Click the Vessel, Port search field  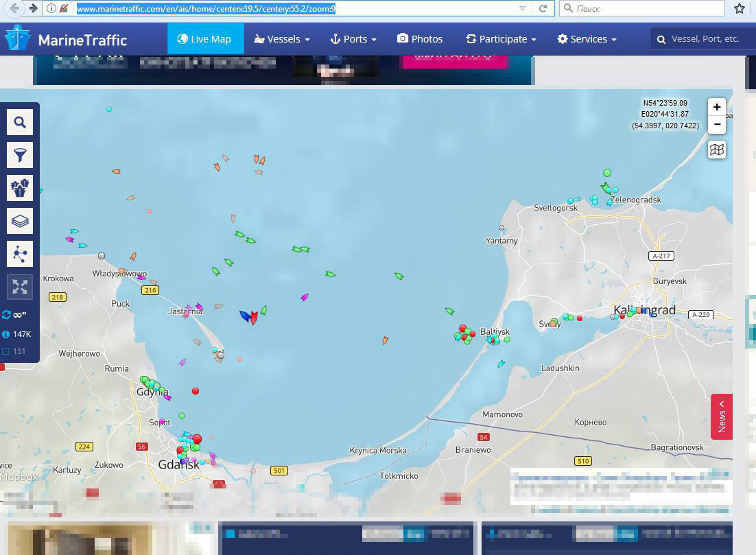click(705, 39)
